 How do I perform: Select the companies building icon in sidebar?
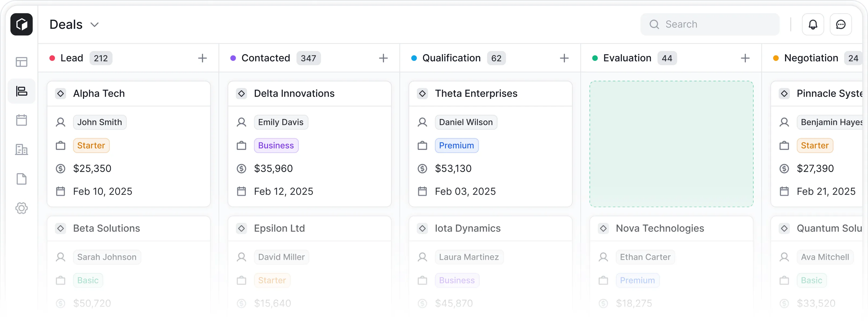(22, 150)
